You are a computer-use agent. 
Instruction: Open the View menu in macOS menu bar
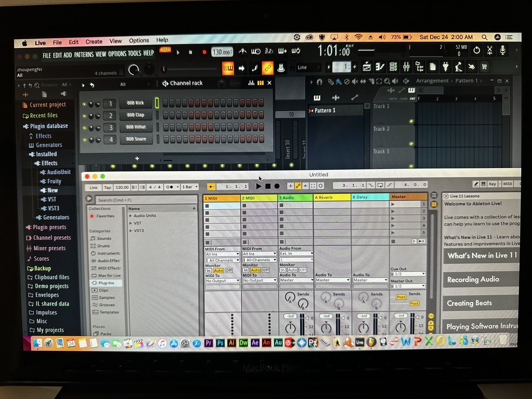point(115,41)
